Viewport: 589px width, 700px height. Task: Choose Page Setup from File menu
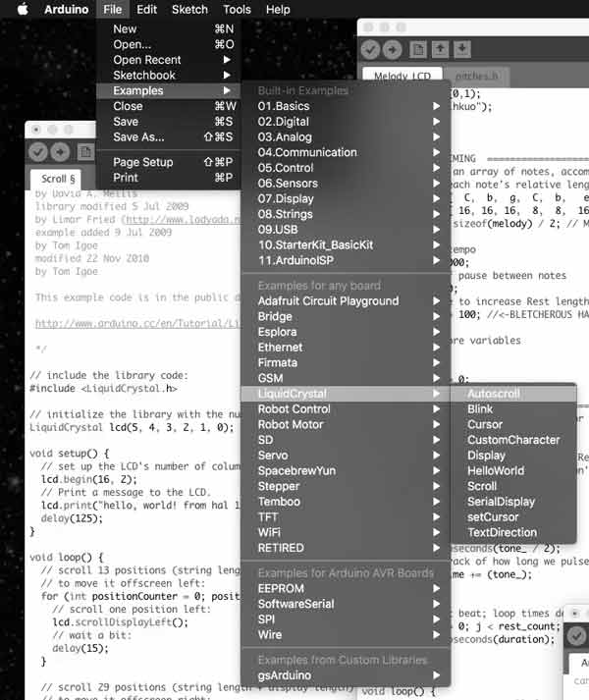(x=169, y=162)
